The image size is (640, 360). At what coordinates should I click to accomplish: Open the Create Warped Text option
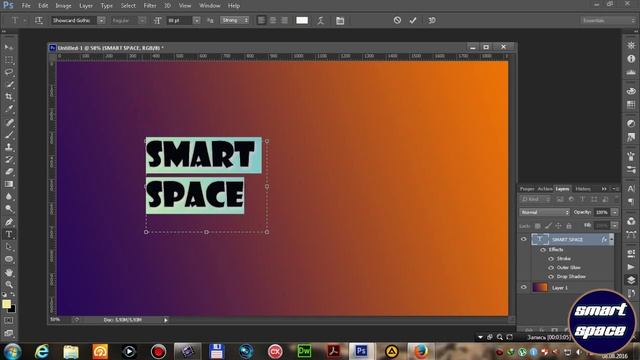[320, 20]
